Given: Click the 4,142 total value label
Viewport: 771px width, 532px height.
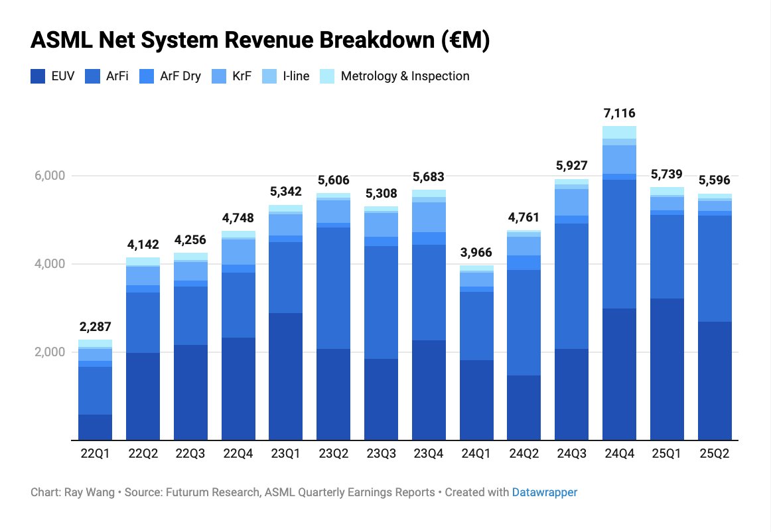Looking at the screenshot, I should [x=143, y=245].
